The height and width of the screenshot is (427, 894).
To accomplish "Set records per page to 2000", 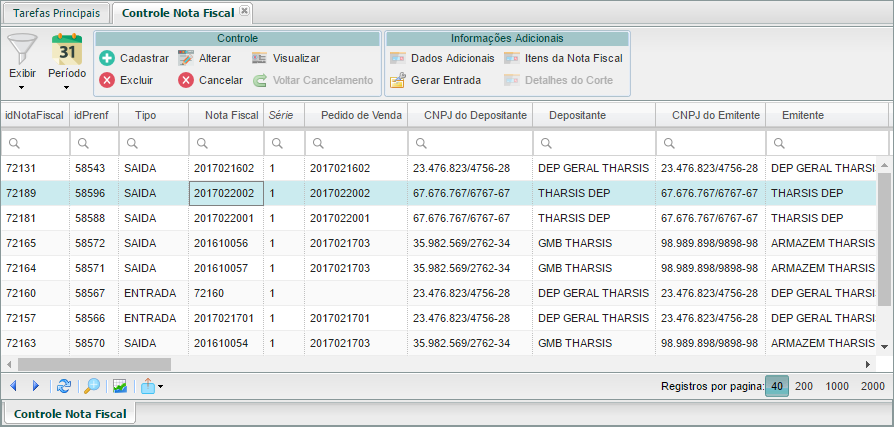I will click(872, 386).
